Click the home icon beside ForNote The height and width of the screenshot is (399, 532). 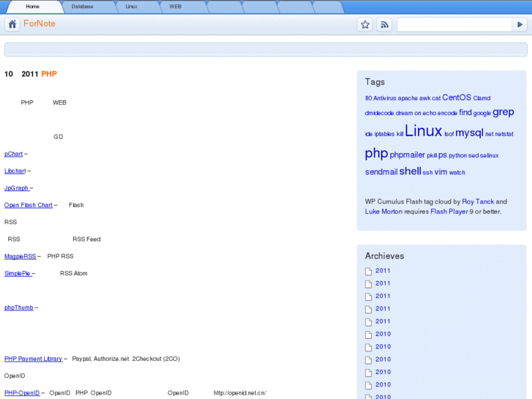(12, 24)
